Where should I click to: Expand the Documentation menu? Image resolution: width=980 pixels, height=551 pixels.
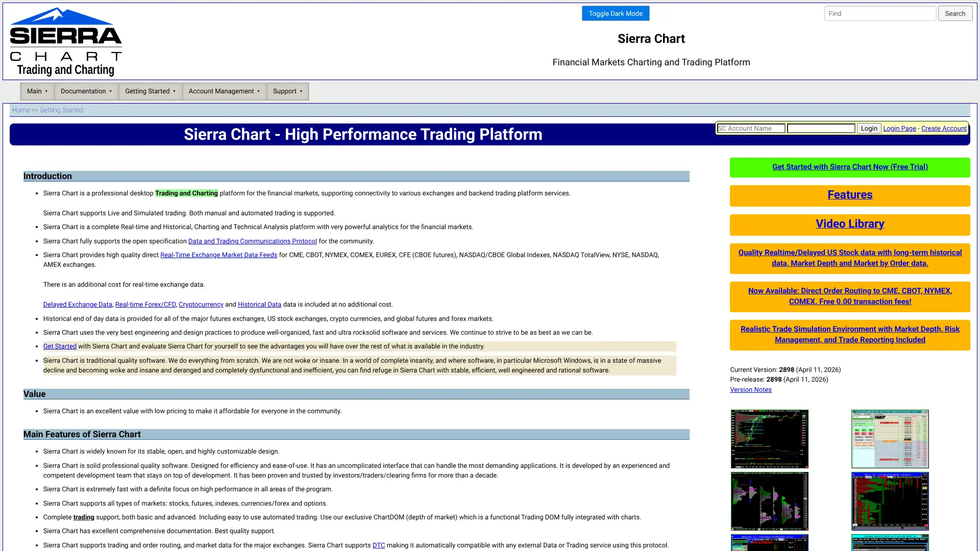[86, 91]
